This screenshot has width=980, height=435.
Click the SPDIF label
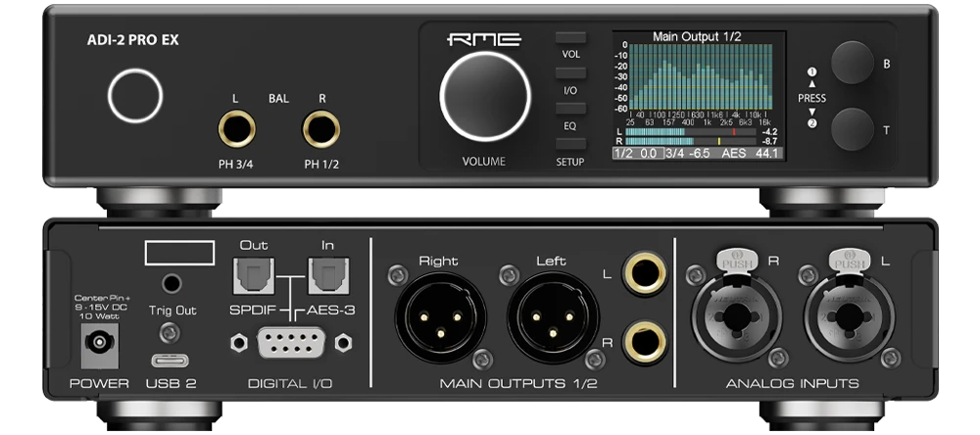[253, 310]
